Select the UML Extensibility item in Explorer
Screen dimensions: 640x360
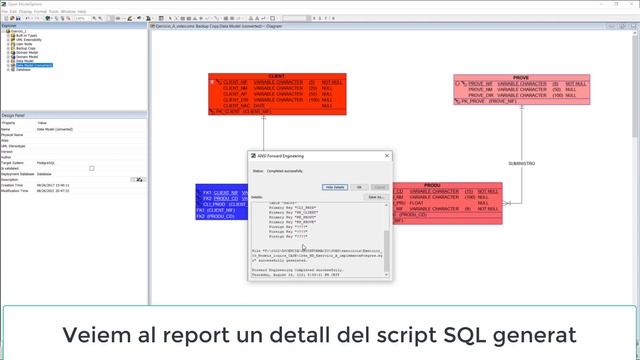29,40
